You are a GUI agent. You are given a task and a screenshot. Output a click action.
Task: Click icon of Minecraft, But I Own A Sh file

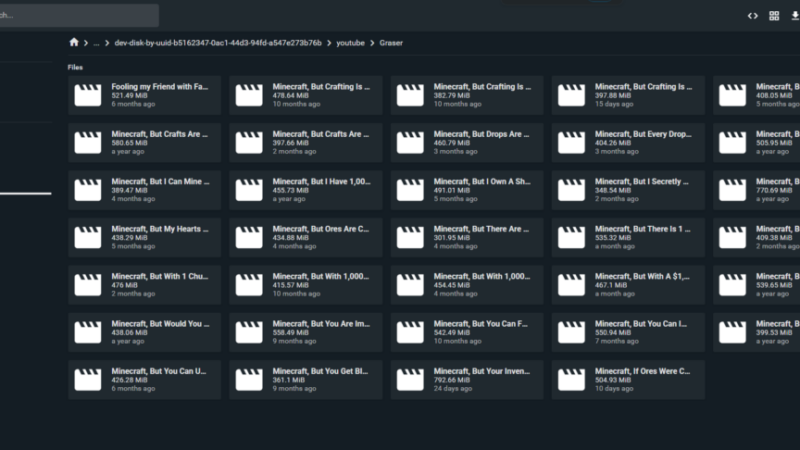click(x=410, y=190)
